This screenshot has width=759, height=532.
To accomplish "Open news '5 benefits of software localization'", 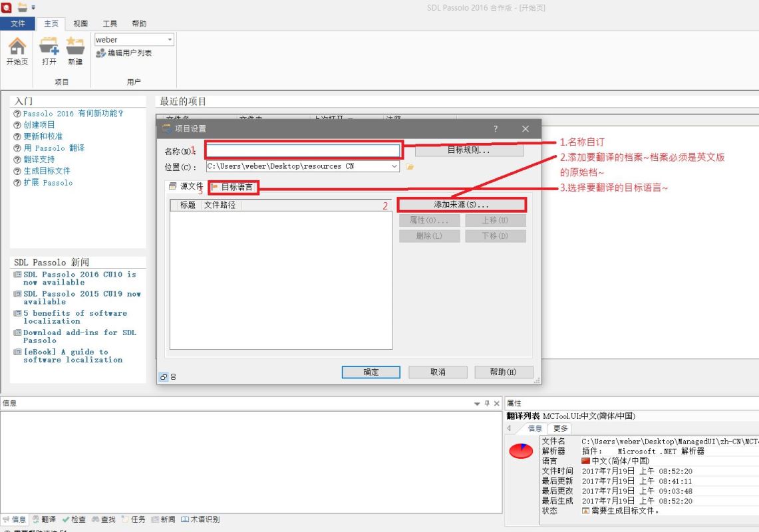I will point(75,317).
